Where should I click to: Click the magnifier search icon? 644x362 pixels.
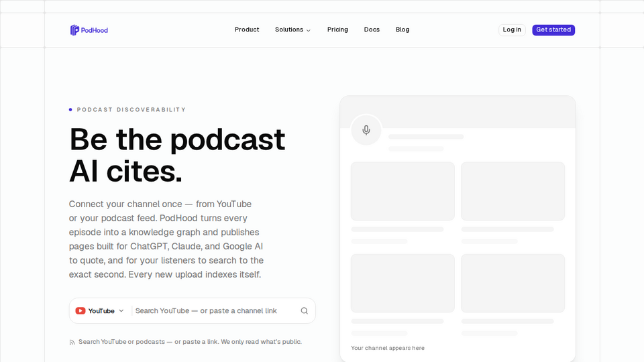[305, 310]
